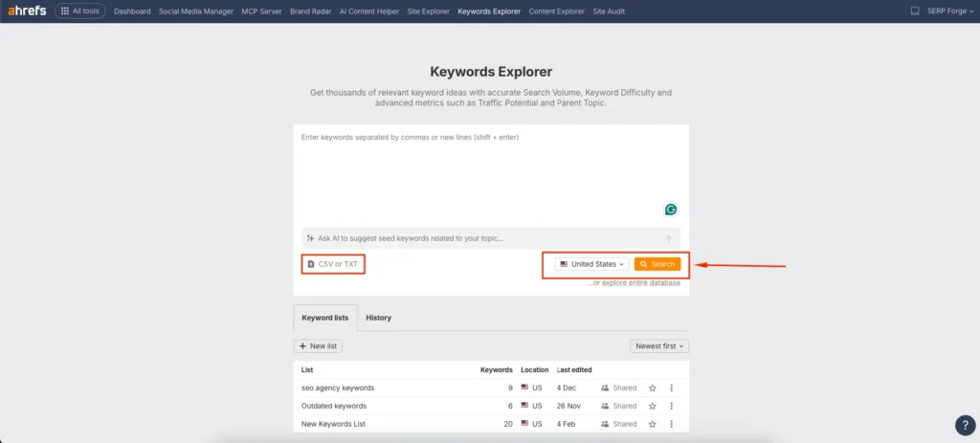Click Shared status of Outdated keywords
The image size is (980, 443).
pyautogui.click(x=619, y=406)
